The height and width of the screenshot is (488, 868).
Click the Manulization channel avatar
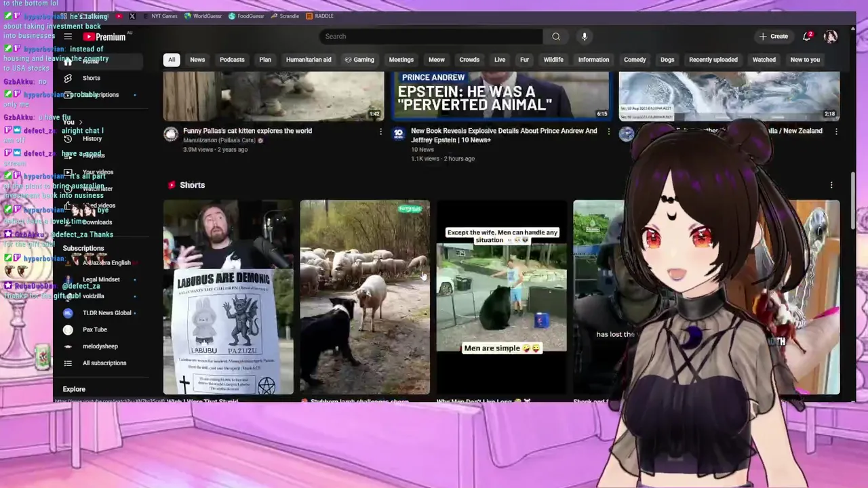point(171,134)
